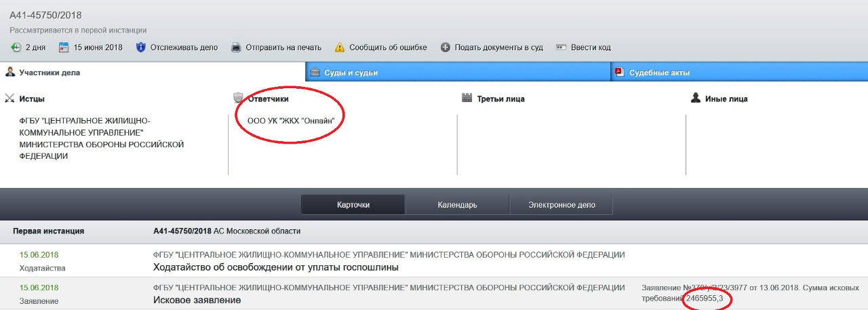This screenshot has width=868, height=310.
Task: Select the Карточки view button
Action: [353, 205]
